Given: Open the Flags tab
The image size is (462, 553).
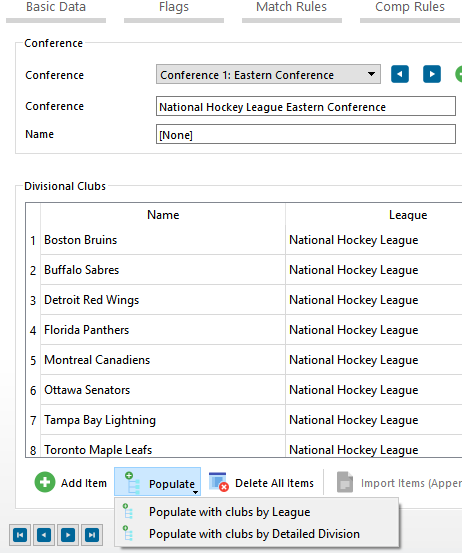Looking at the screenshot, I should pyautogui.click(x=174, y=11).
